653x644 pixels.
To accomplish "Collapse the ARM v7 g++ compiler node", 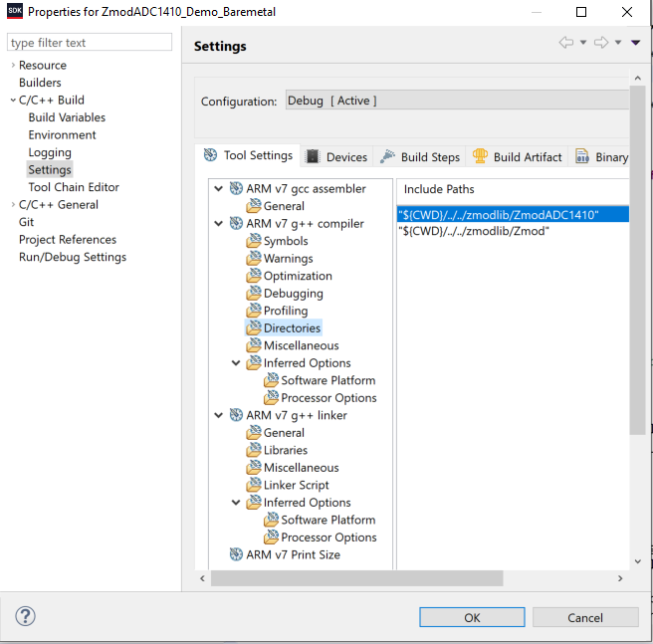I will [219, 224].
